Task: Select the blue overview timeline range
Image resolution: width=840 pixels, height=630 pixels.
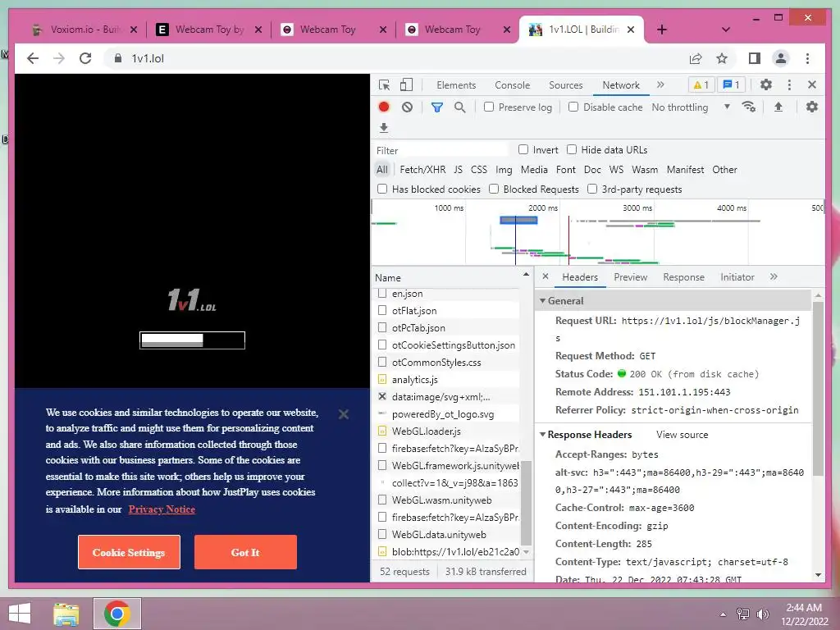Action: (518, 220)
